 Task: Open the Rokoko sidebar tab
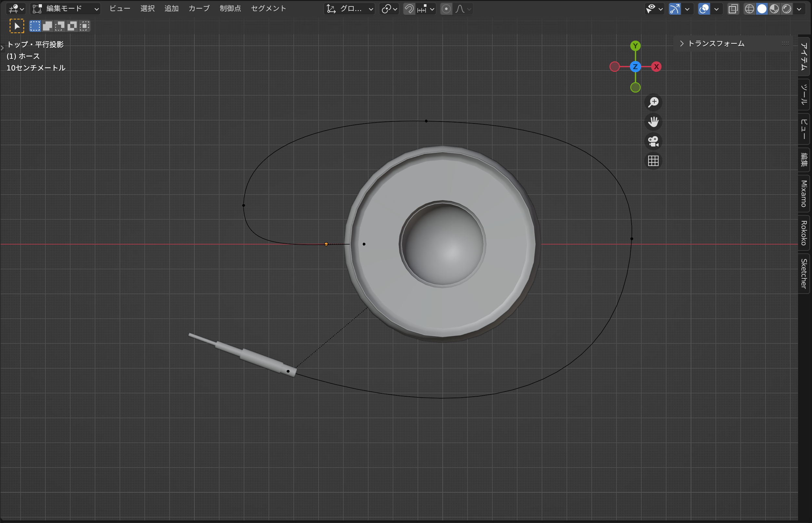tap(804, 233)
